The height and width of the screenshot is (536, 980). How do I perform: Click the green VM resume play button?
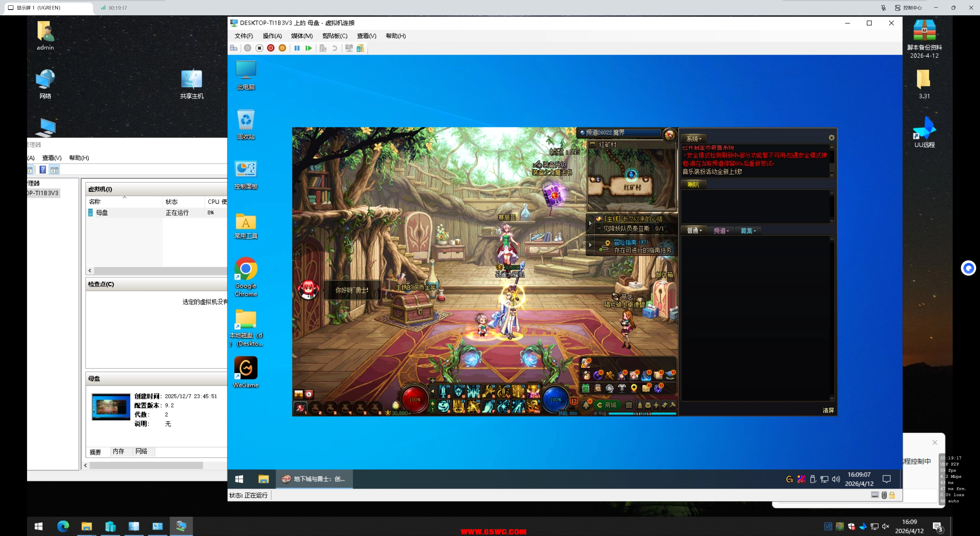pyautogui.click(x=309, y=48)
